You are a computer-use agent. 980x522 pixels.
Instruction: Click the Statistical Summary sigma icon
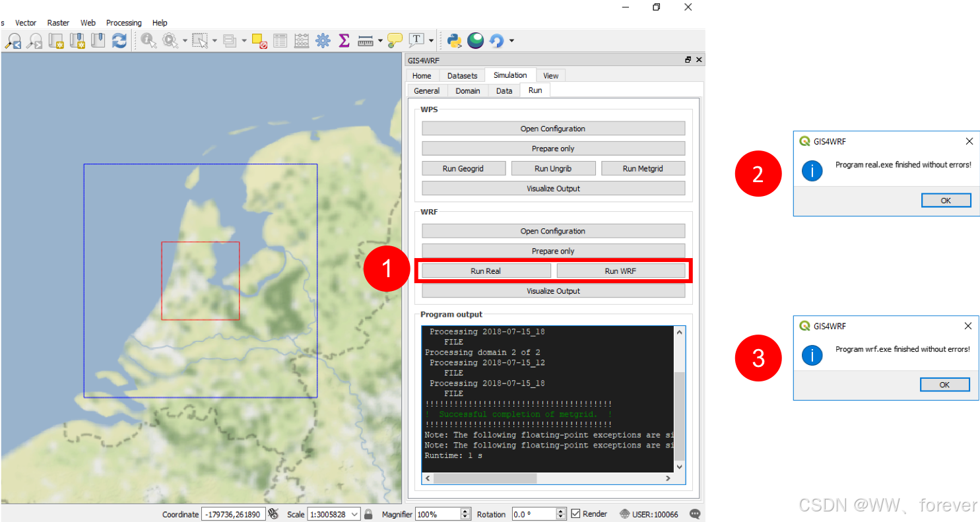pos(344,41)
